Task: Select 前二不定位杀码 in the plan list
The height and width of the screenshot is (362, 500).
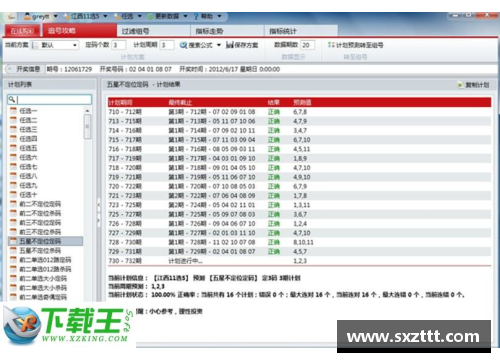Action: pos(40,213)
